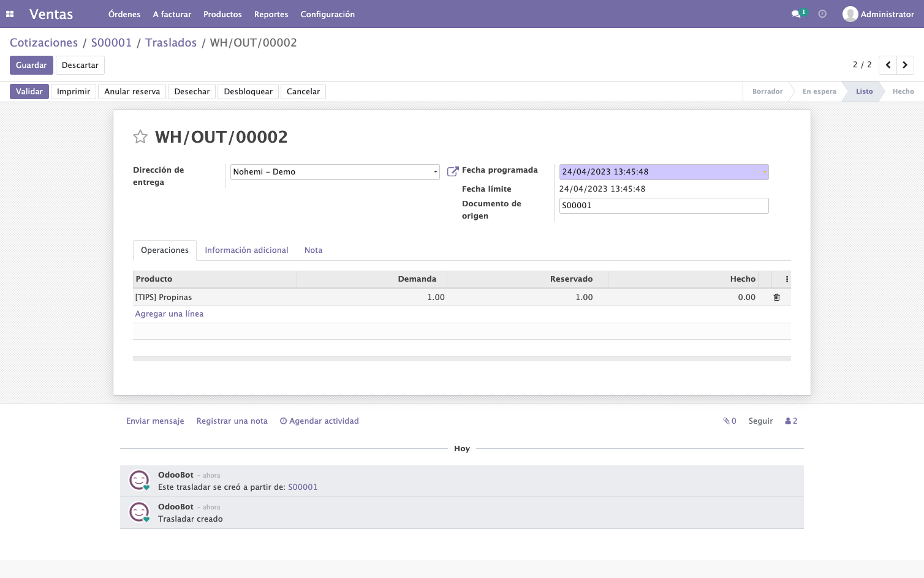Image resolution: width=924 pixels, height=578 pixels.
Task: Open Cotizaciones breadcrumb link
Action: [44, 43]
